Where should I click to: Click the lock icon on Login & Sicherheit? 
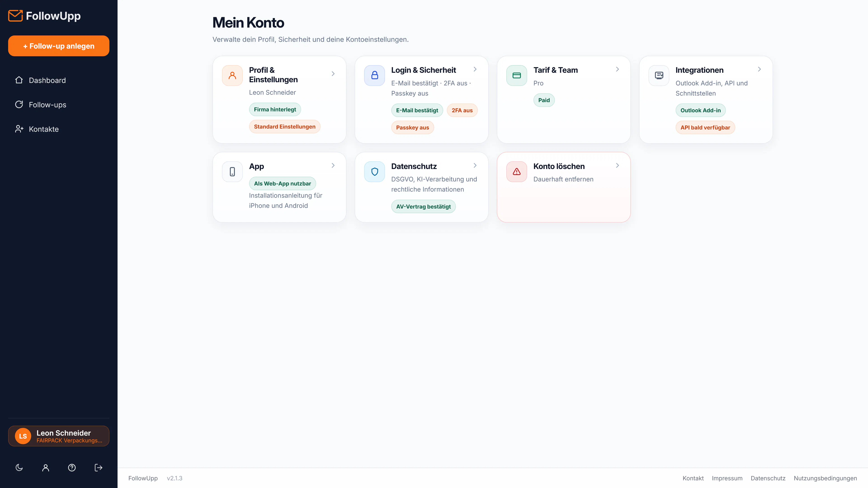point(374,75)
